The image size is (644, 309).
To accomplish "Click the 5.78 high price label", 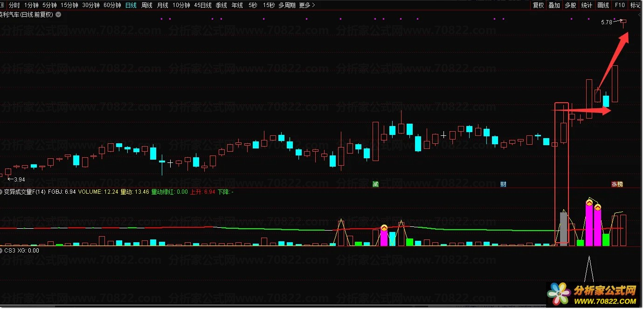I will [x=606, y=22].
